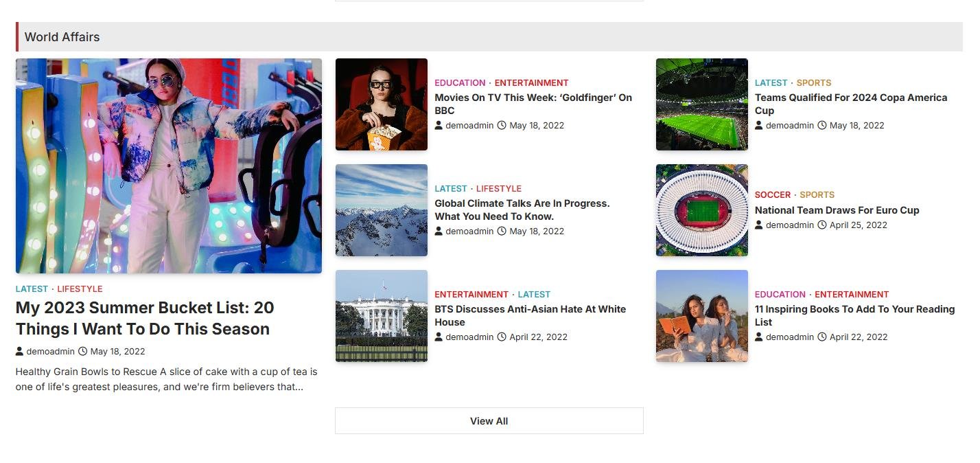
Task: Click the clock icon next to April 25, 2022
Action: coord(822,225)
